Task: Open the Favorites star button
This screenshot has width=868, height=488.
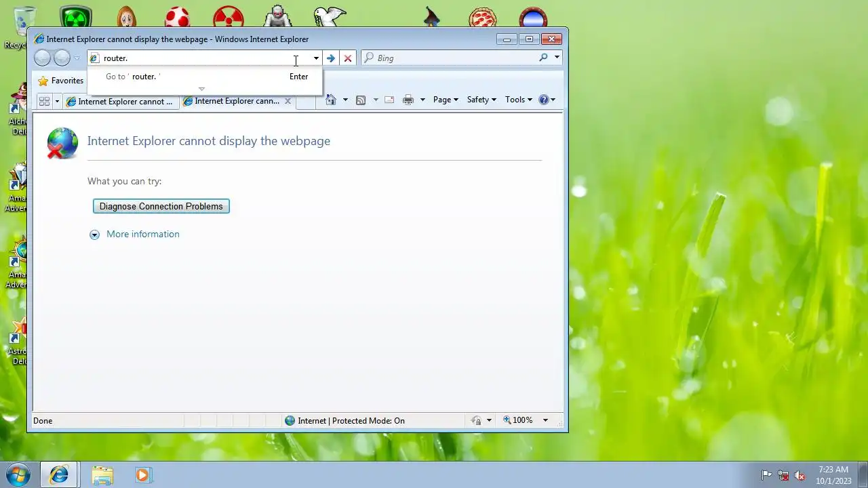Action: coord(61,81)
